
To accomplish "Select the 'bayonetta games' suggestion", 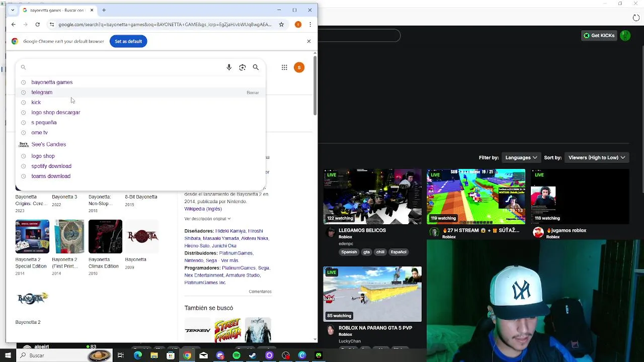I will 52,82.
